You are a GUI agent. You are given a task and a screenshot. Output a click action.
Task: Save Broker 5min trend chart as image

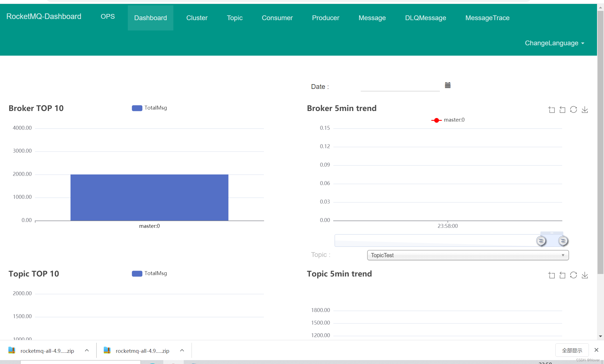pos(585,110)
